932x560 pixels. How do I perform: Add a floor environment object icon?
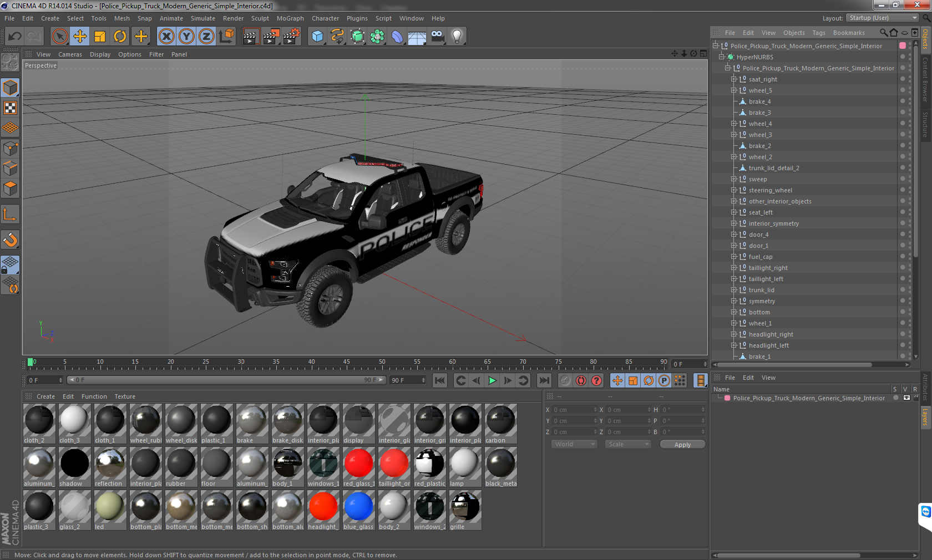[417, 37]
